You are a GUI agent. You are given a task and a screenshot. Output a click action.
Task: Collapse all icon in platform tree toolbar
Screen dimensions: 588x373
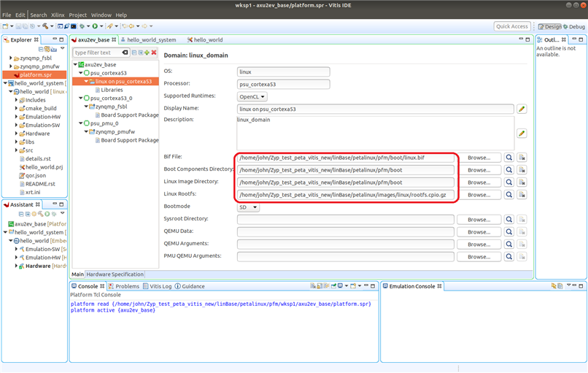pos(134,53)
